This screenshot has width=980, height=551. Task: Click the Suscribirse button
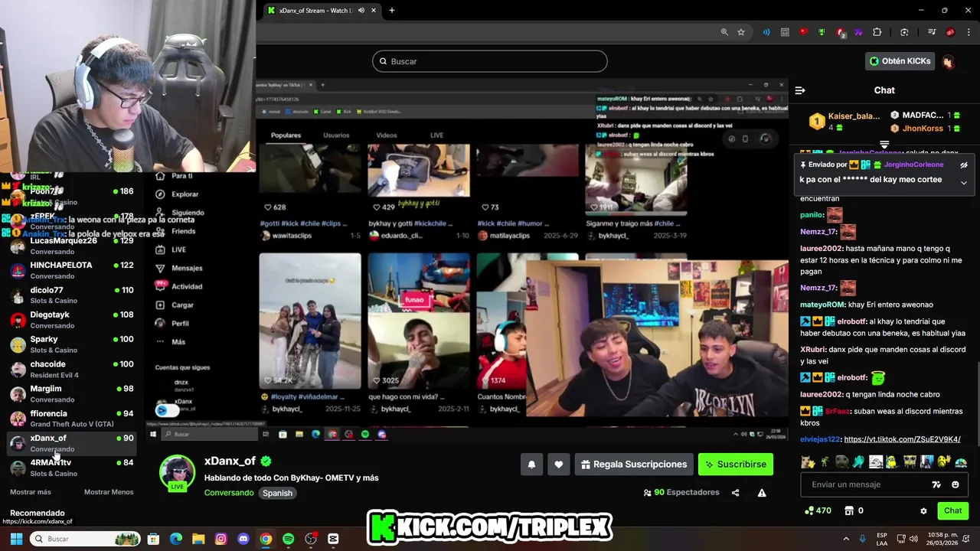click(x=736, y=465)
